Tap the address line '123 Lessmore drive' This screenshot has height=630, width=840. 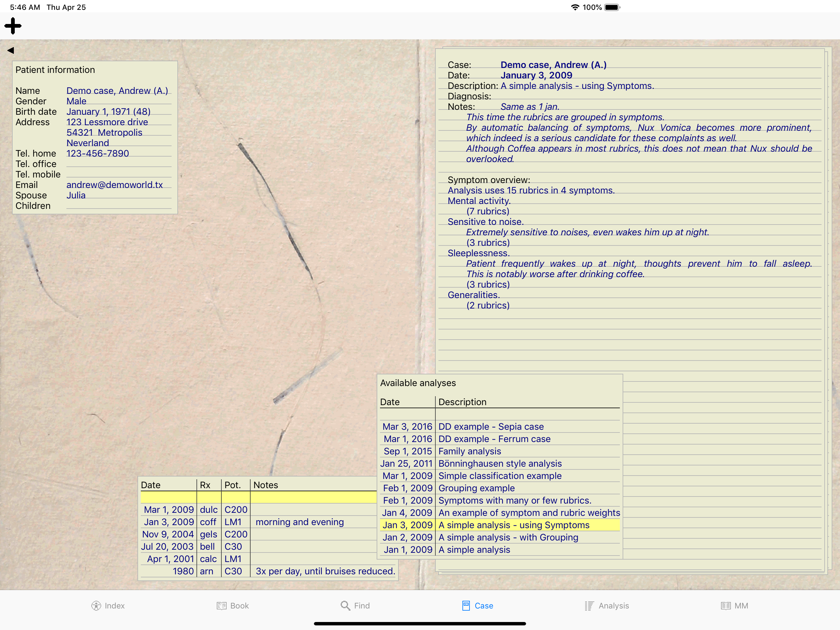click(107, 122)
